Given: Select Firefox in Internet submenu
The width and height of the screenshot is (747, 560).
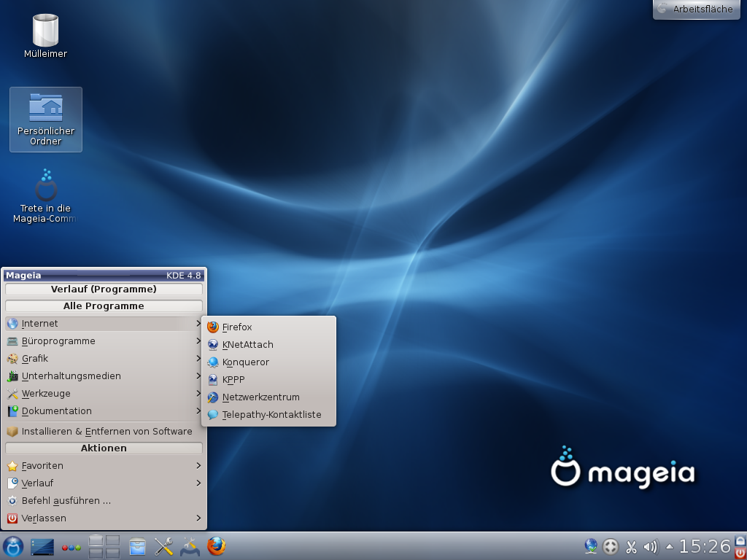Looking at the screenshot, I should point(268,327).
